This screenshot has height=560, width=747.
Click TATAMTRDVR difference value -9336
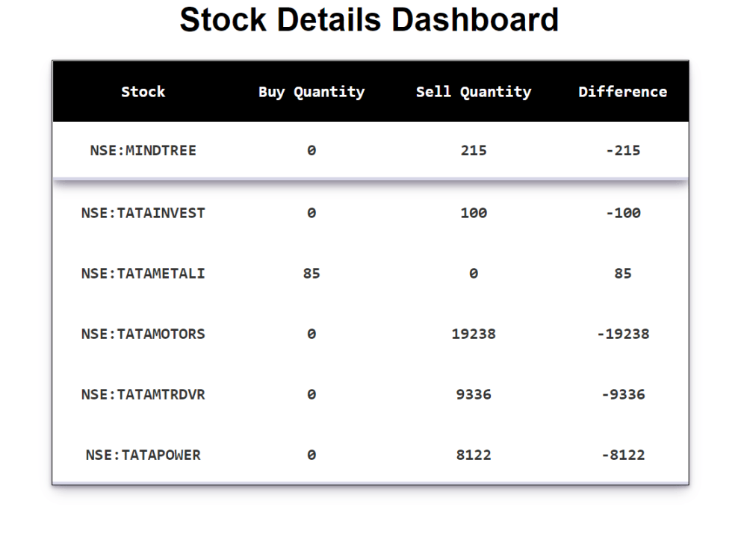pyautogui.click(x=623, y=394)
